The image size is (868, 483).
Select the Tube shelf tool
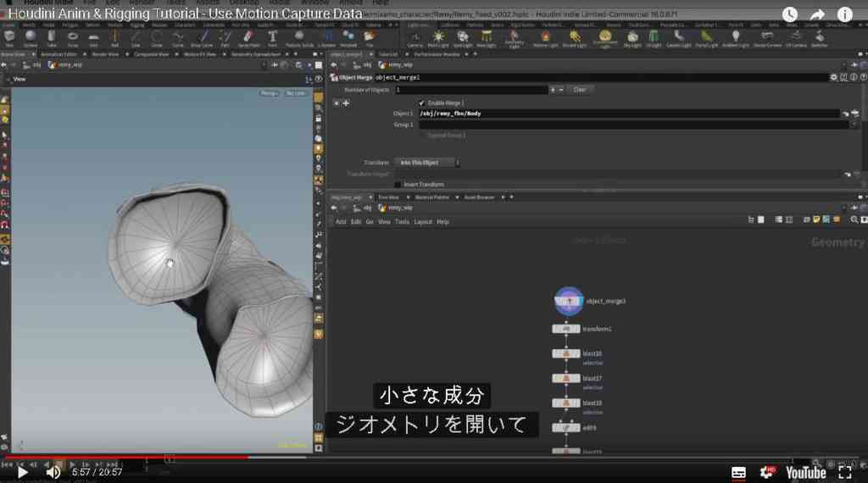pyautogui.click(x=52, y=37)
